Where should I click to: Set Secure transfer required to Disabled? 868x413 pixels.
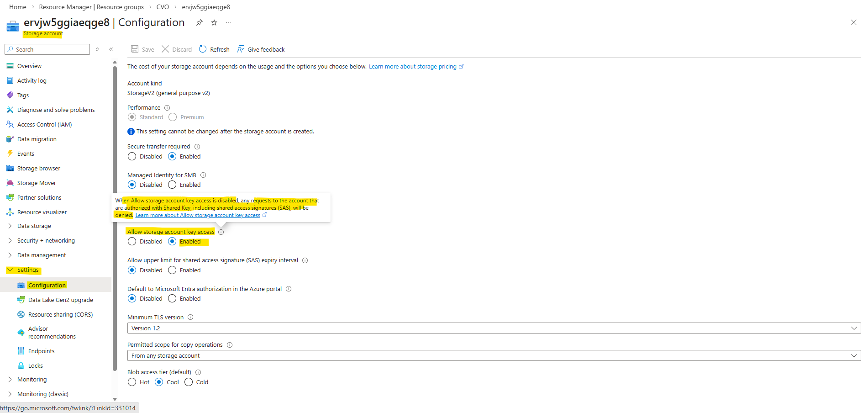(132, 156)
